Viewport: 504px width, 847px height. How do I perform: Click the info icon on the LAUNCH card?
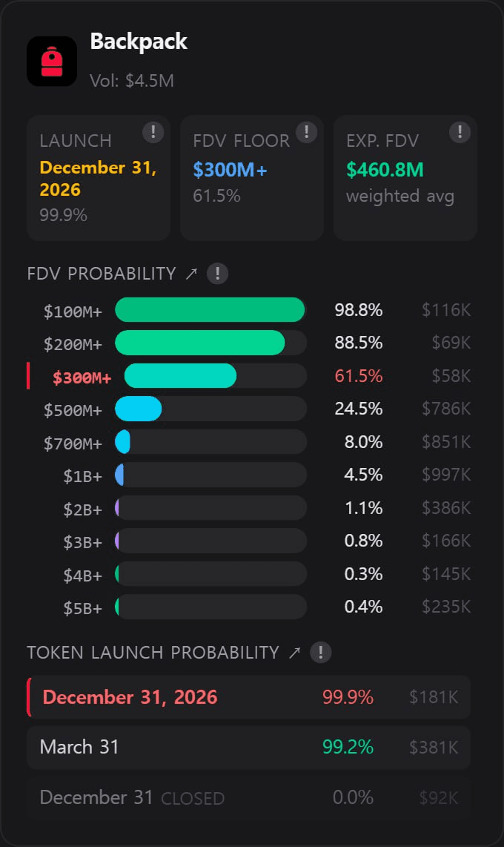pos(153,133)
